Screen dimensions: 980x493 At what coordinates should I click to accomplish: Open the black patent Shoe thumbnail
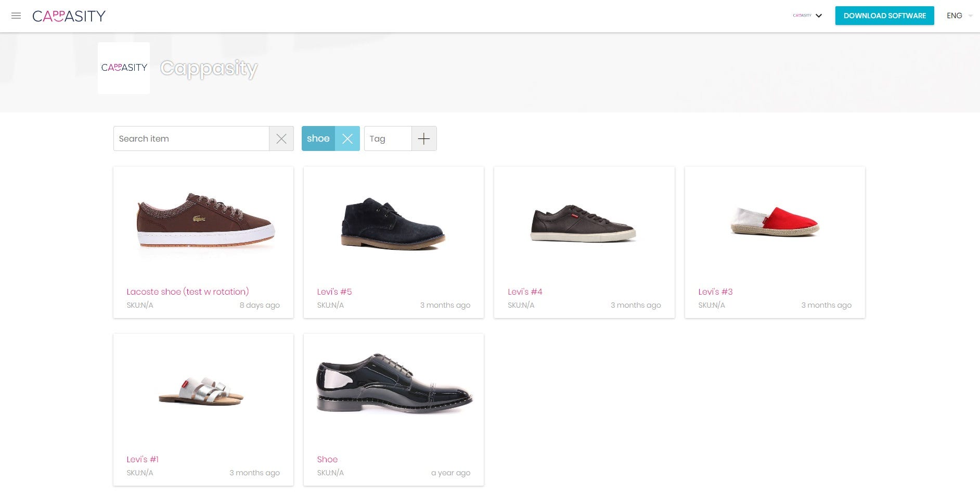pyautogui.click(x=394, y=383)
